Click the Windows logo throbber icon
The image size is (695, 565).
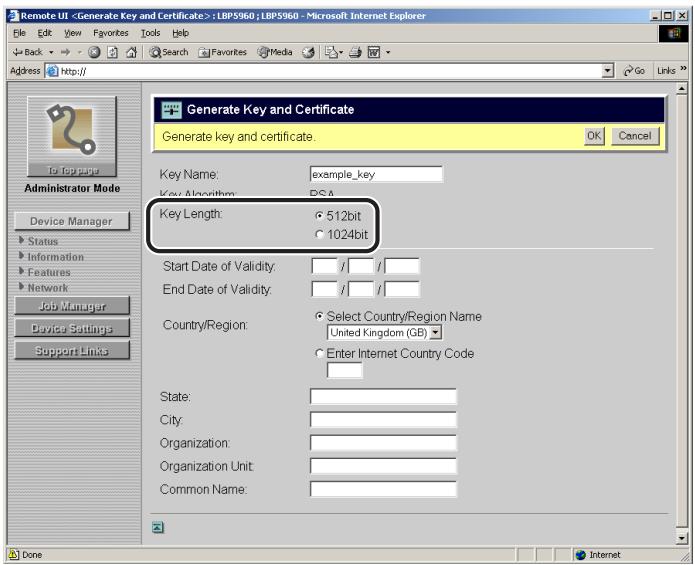click(673, 33)
